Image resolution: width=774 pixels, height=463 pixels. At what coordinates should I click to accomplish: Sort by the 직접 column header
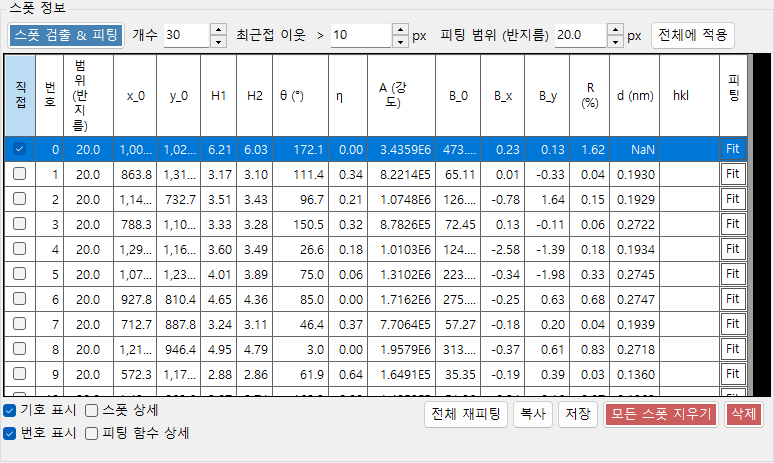point(20,95)
